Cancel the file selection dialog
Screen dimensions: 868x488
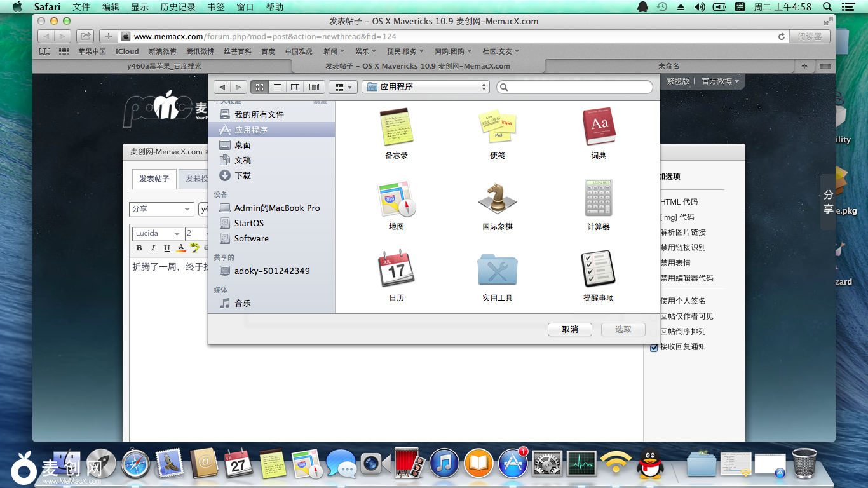569,329
